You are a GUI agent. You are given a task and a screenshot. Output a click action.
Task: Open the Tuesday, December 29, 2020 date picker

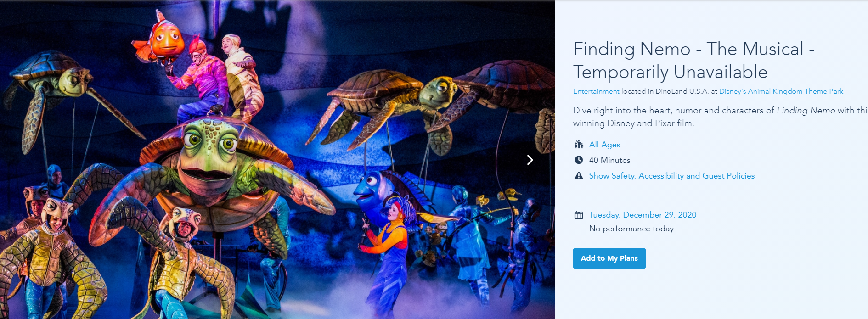[x=643, y=215]
